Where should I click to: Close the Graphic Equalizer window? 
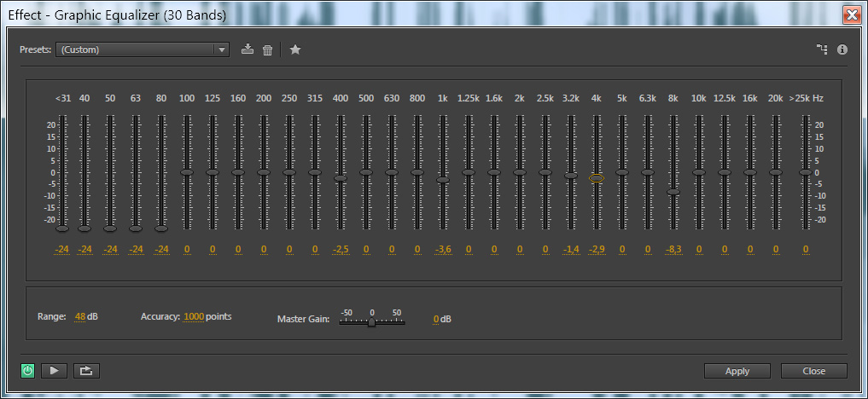850,14
